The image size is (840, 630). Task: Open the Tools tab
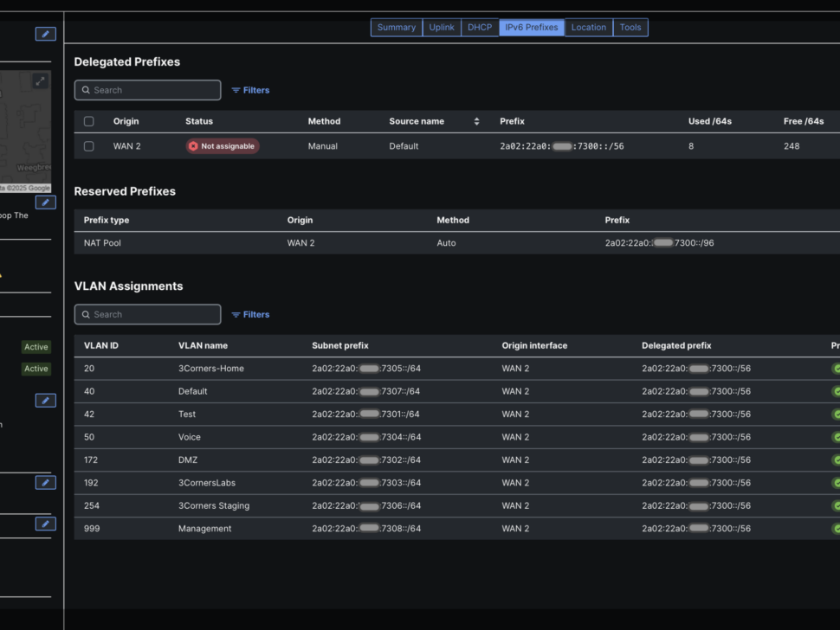(x=630, y=27)
